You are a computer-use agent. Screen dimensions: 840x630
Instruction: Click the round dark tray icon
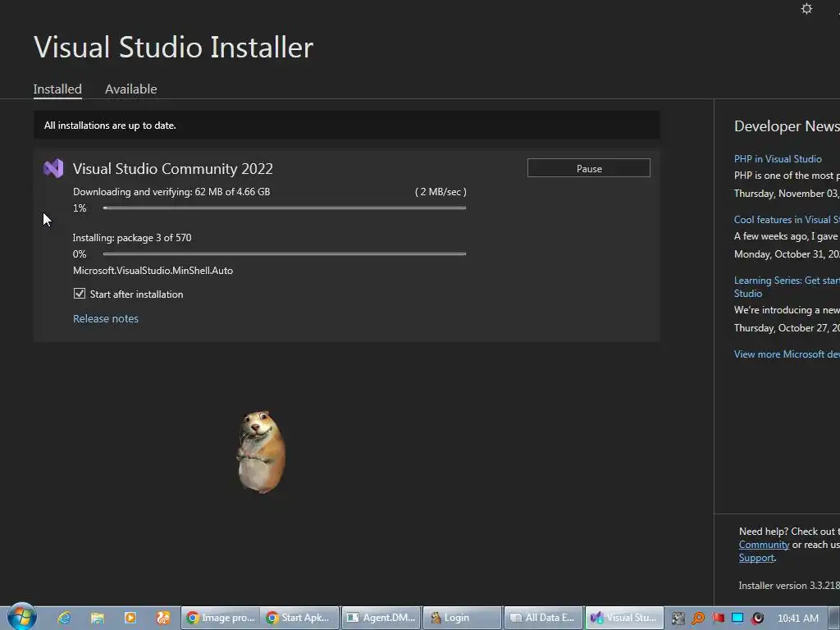(x=757, y=619)
